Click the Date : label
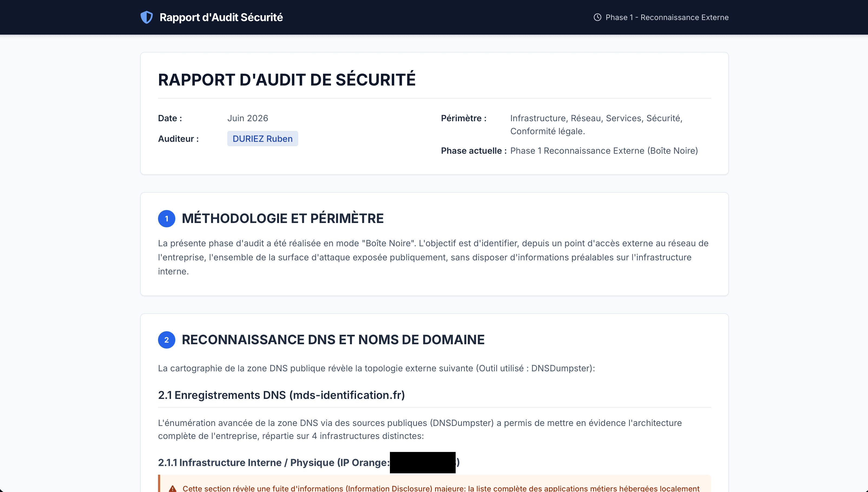The height and width of the screenshot is (492, 868). pos(170,118)
